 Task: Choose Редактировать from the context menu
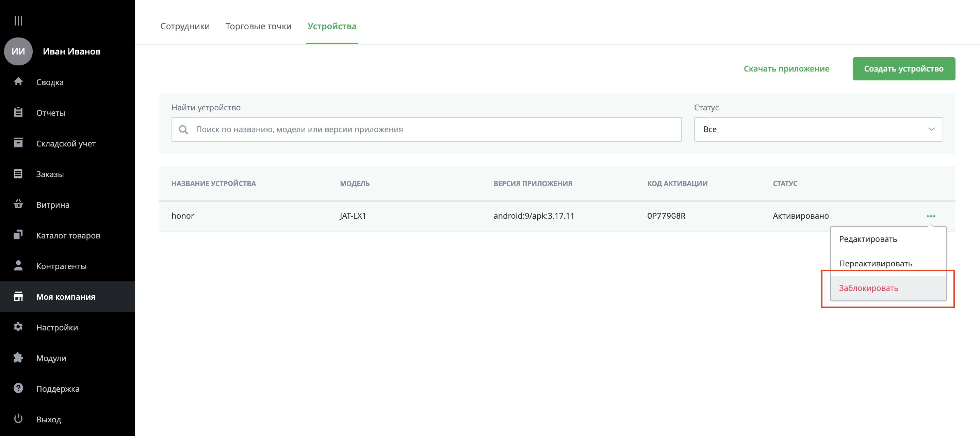[888, 239]
